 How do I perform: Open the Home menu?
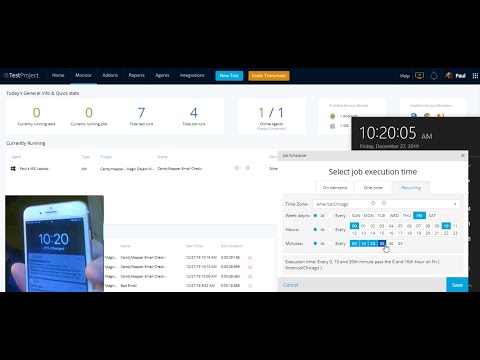[58, 75]
